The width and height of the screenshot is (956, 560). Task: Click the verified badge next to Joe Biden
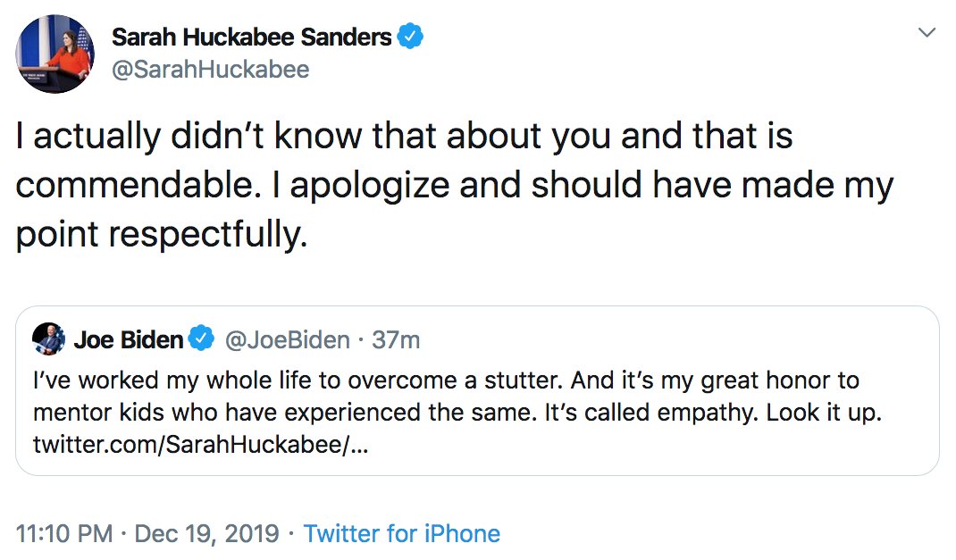tap(201, 339)
